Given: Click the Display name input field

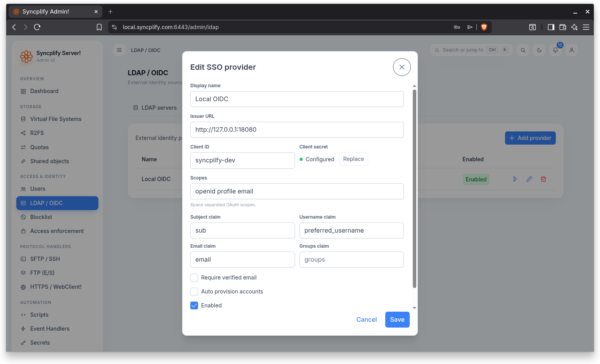Looking at the screenshot, I should [297, 99].
